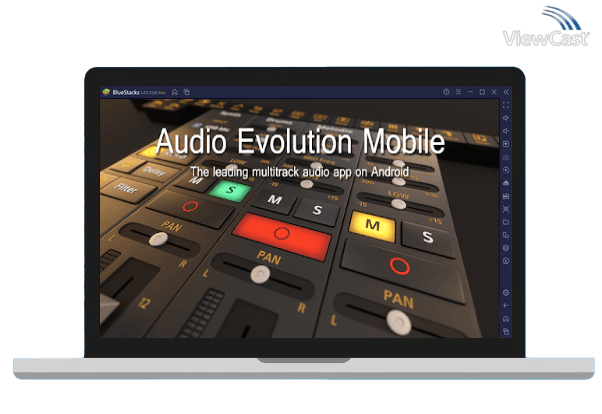The width and height of the screenshot is (602, 414).
Task: Click the stacked layers eco icon
Action: click(506, 248)
